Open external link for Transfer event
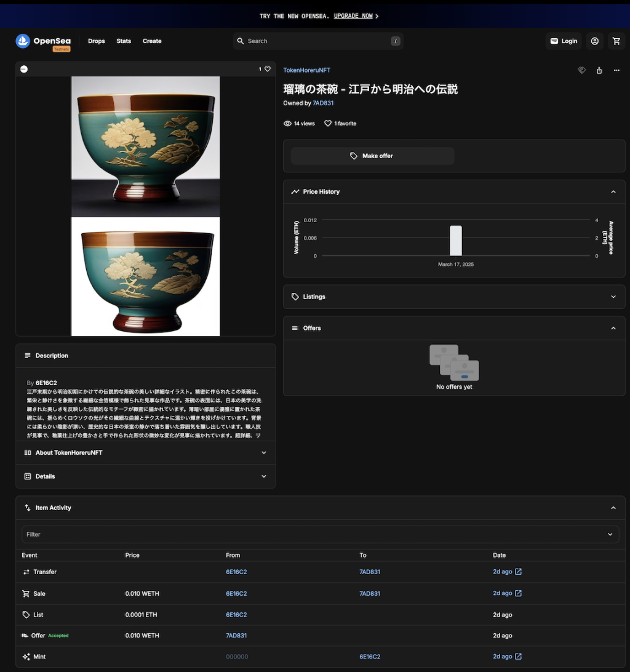This screenshot has height=672, width=630. pyautogui.click(x=518, y=572)
